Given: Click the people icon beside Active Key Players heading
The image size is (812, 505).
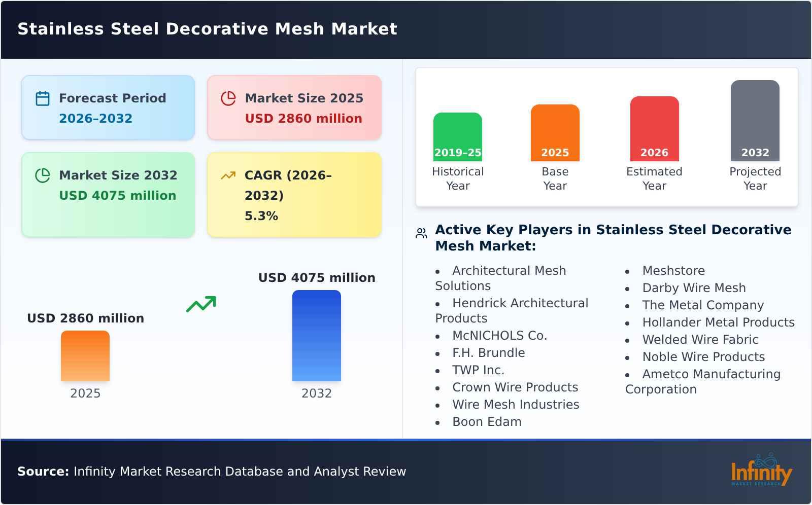Looking at the screenshot, I should (x=420, y=232).
